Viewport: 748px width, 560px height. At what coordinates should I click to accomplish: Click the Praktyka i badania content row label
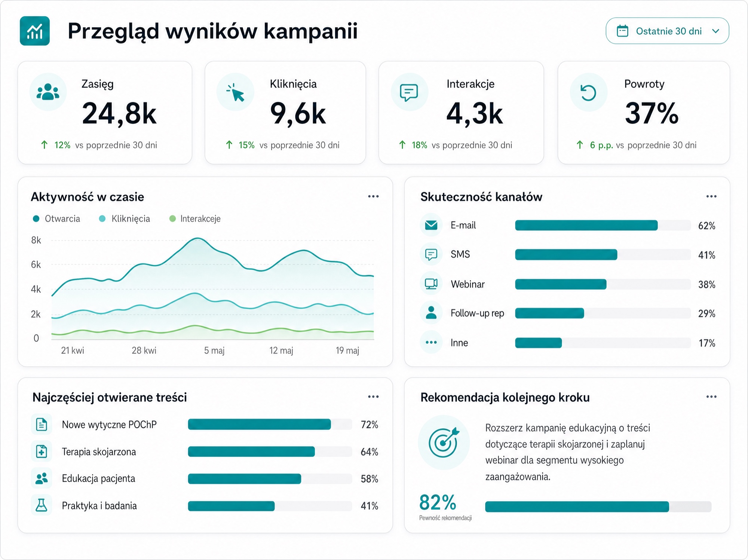[x=99, y=506]
